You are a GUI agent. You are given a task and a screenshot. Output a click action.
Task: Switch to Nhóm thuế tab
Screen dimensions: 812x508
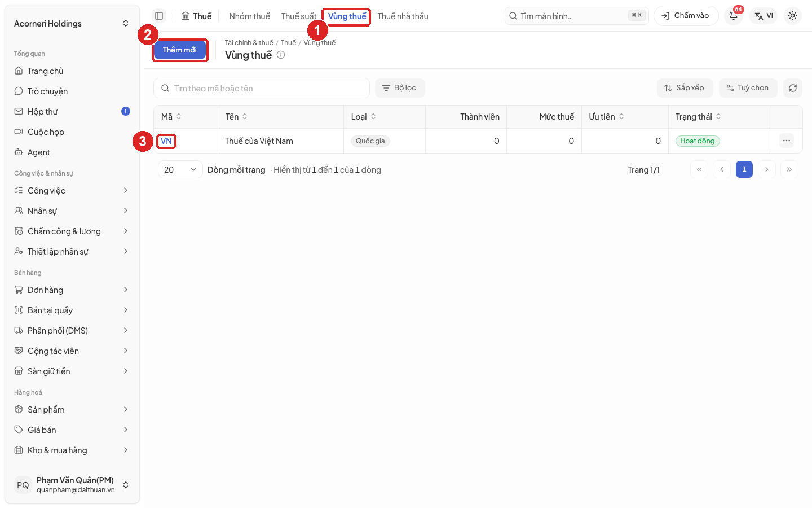click(250, 16)
